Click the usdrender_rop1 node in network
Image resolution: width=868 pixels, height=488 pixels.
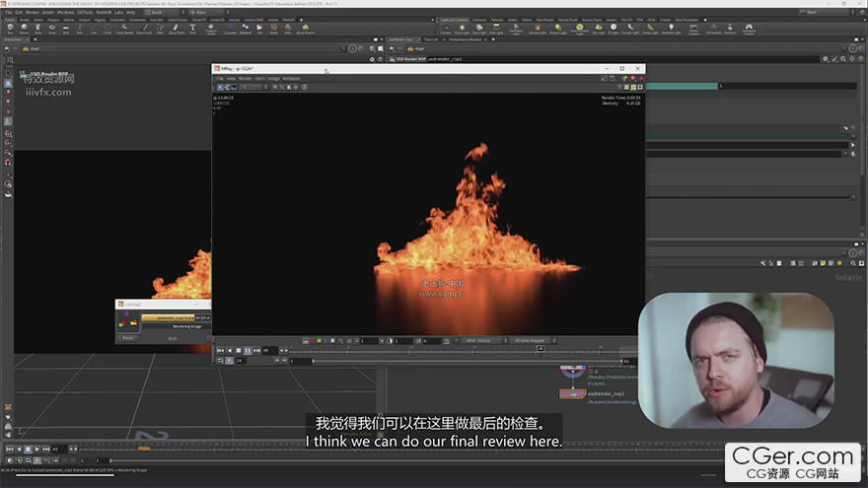pos(573,393)
